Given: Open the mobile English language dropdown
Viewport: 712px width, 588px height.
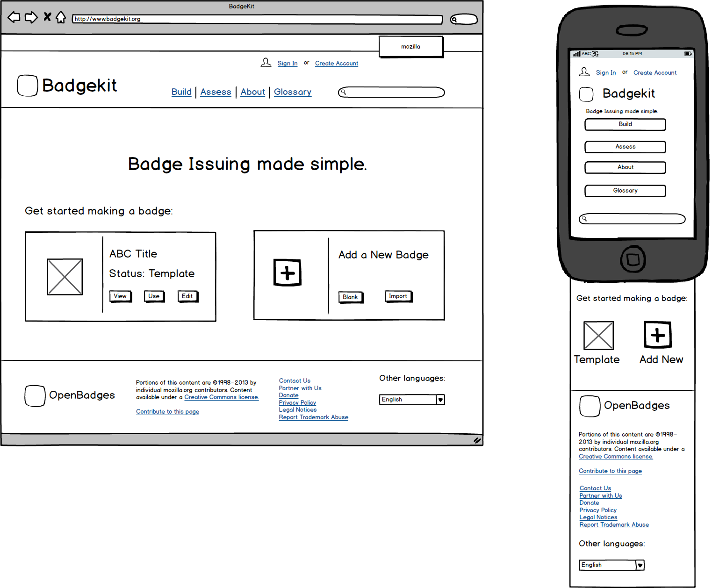Looking at the screenshot, I should point(611,565).
